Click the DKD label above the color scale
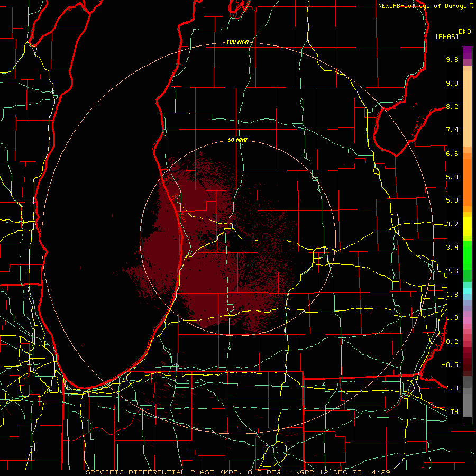The width and height of the screenshot is (476, 476). (x=465, y=32)
